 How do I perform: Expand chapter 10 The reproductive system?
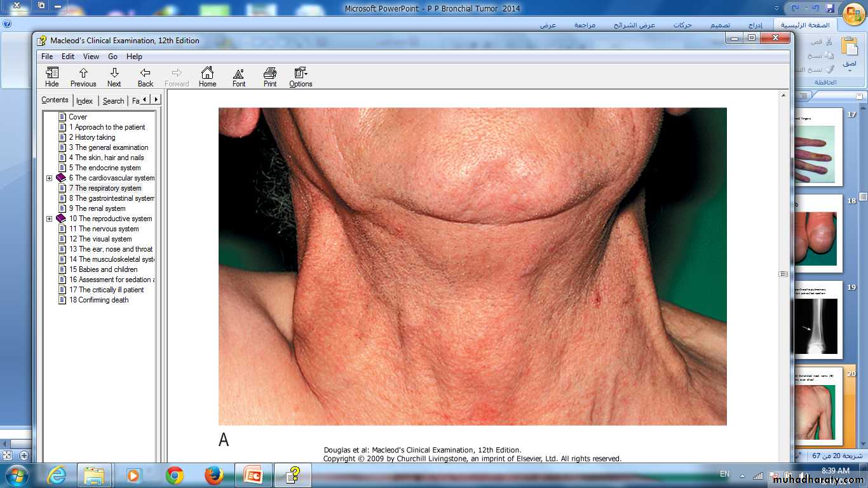50,219
